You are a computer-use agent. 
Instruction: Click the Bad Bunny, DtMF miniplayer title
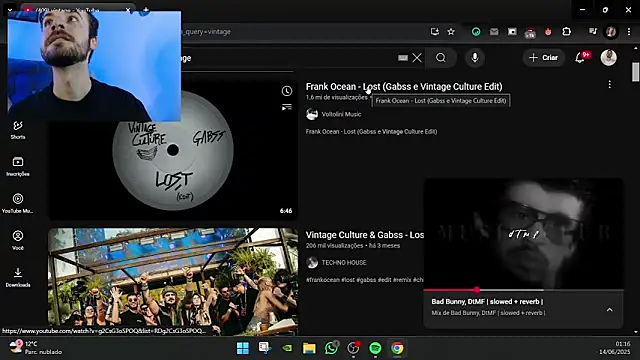point(487,302)
